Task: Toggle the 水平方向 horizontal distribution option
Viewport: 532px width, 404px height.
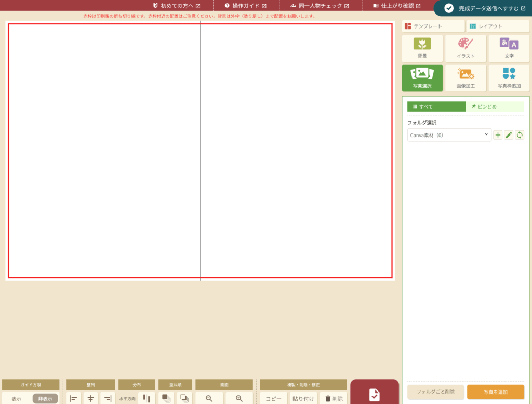Action: (x=127, y=399)
